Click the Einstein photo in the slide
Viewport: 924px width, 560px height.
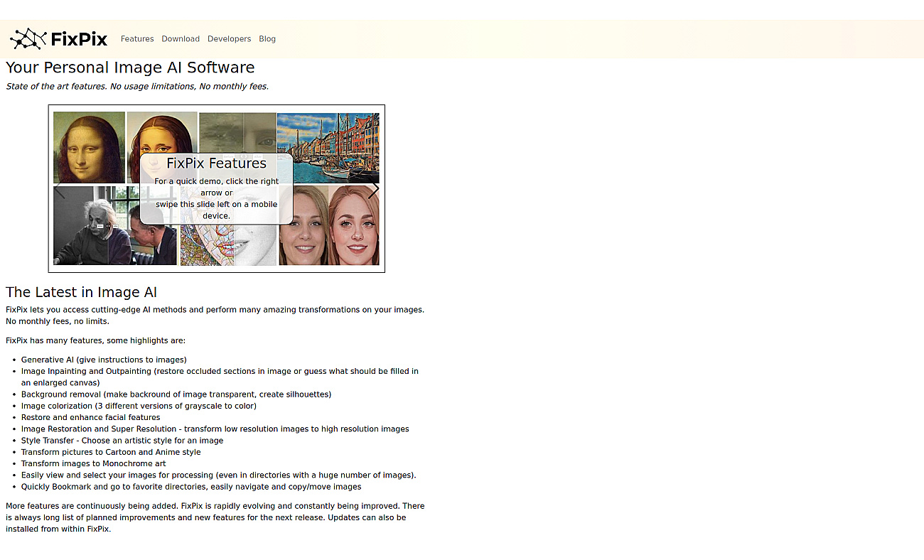tap(115, 226)
